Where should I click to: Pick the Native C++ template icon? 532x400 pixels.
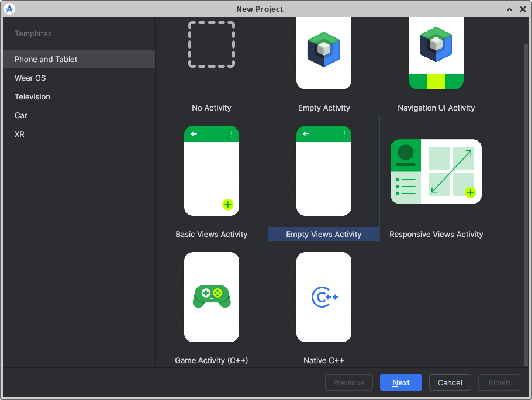point(323,296)
